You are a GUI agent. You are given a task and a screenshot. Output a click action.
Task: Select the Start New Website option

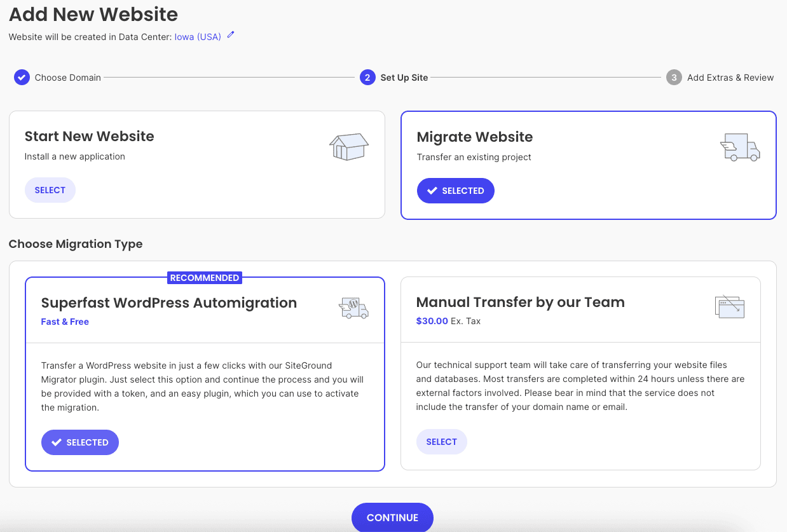point(50,190)
